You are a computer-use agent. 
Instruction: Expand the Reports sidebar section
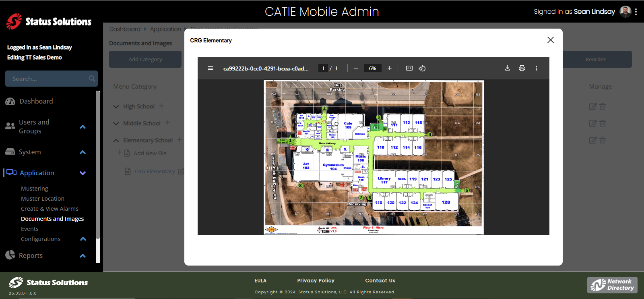coord(83,256)
